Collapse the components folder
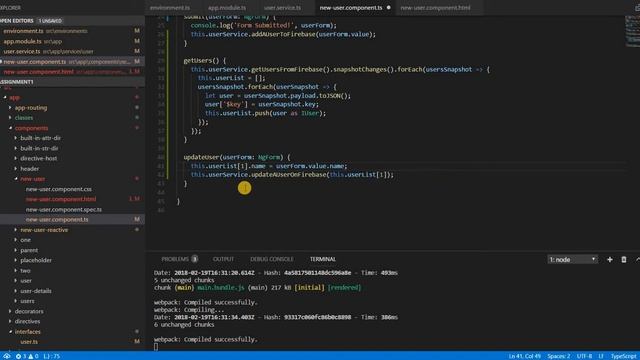 click(x=31, y=128)
